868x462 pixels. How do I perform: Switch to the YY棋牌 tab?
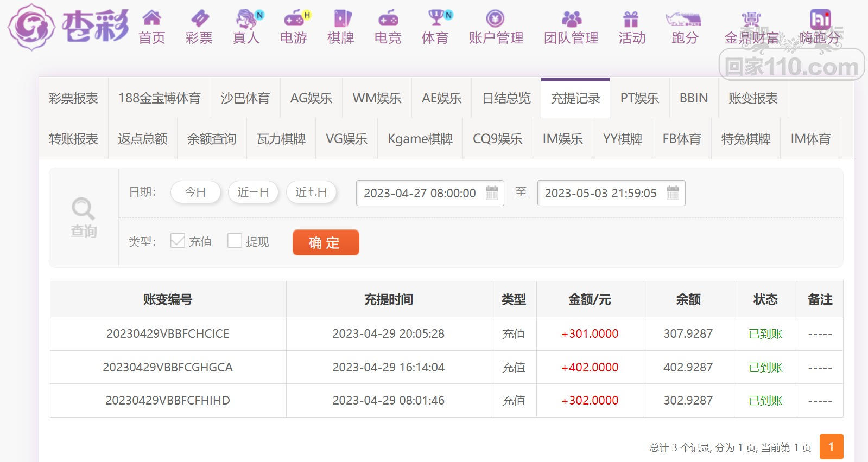(x=623, y=139)
